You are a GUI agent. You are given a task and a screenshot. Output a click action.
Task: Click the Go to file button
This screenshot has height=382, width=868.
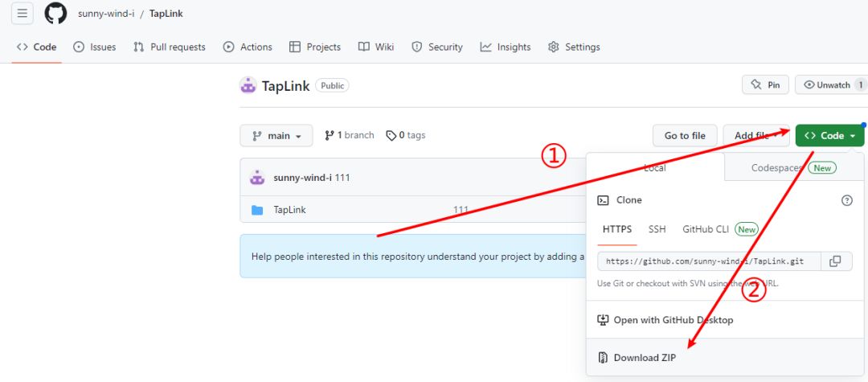click(x=685, y=136)
